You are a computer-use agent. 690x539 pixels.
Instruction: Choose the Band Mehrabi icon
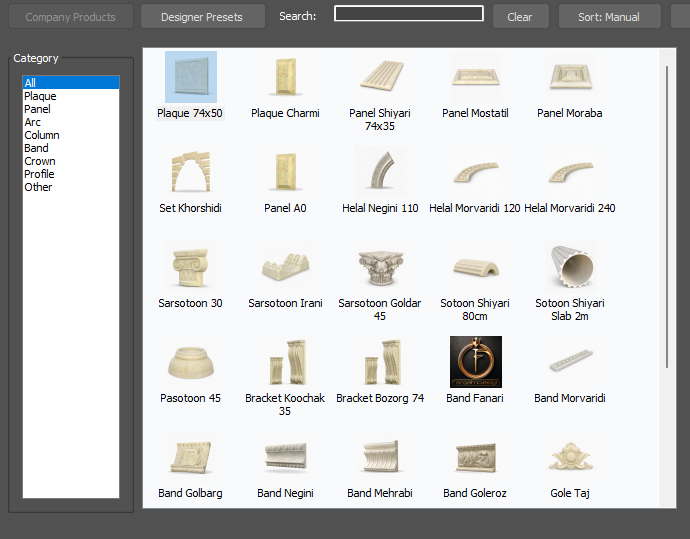tap(381, 457)
